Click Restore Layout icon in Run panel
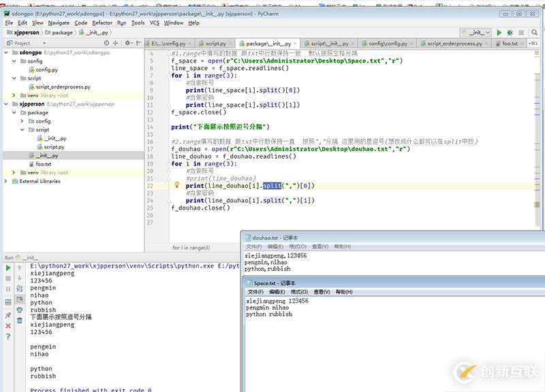The image size is (545, 392). [x=8, y=302]
